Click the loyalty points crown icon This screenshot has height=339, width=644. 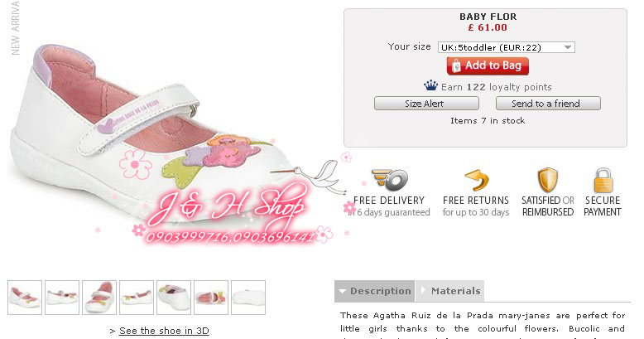point(430,85)
